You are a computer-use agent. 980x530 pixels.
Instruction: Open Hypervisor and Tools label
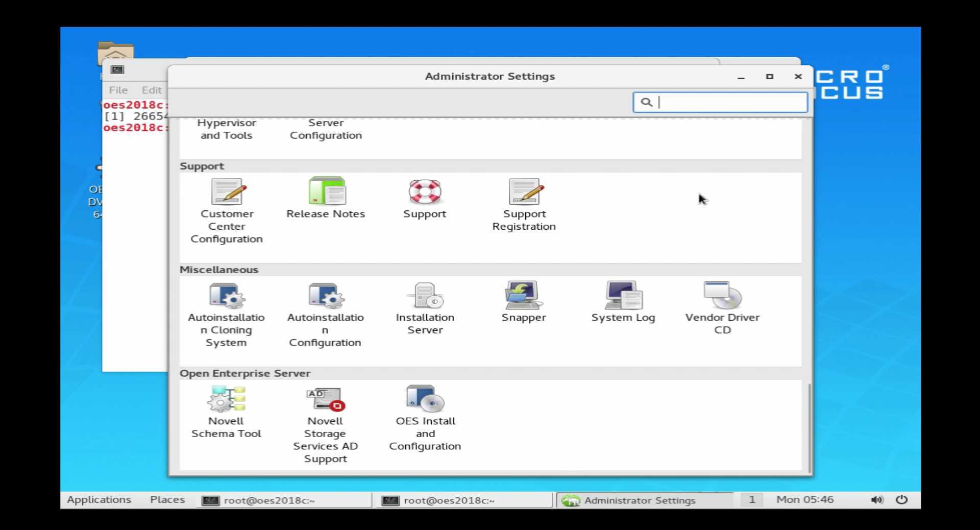(x=227, y=129)
